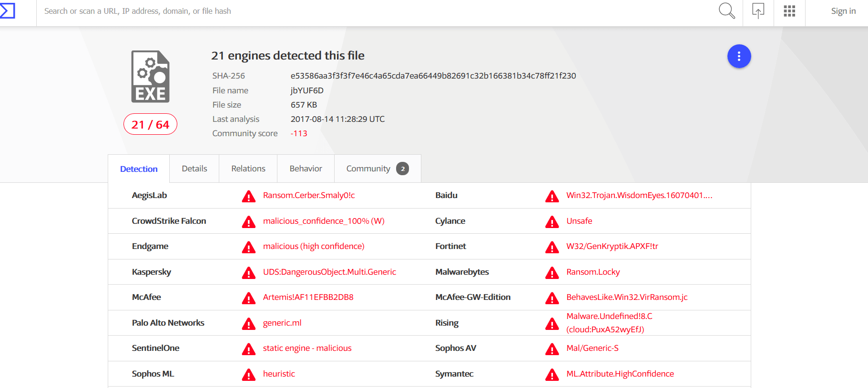Screen dimensions: 868x388
Task: Click the warning icon for SentinelOne
Action: click(248, 349)
